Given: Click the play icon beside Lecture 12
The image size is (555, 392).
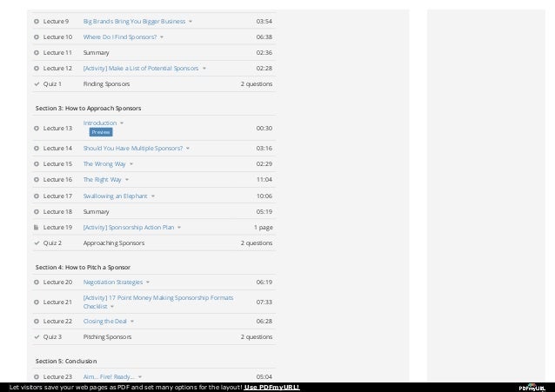Looking at the screenshot, I should pyautogui.click(x=37, y=69).
